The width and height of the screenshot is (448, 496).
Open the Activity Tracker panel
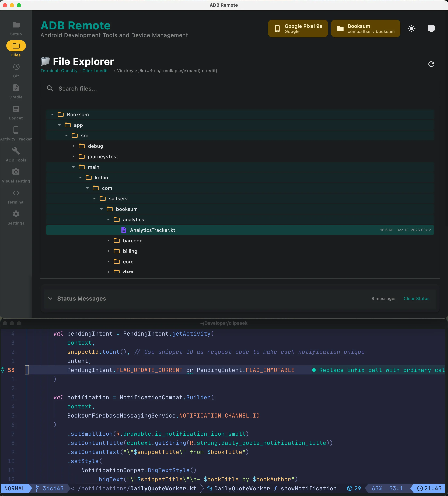pos(16,133)
